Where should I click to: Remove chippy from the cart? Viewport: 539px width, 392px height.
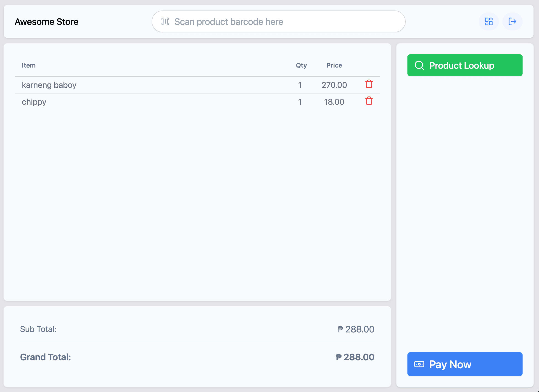369,101
